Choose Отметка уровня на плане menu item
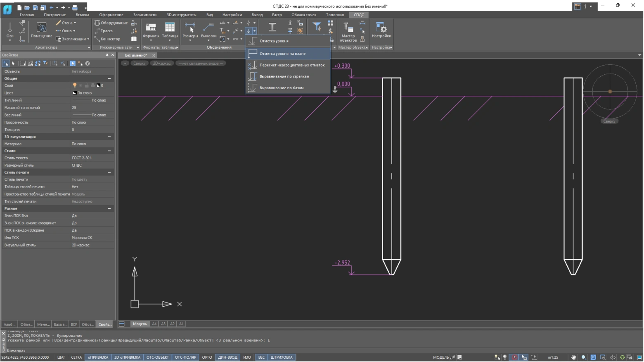The width and height of the screenshot is (644, 362). click(x=282, y=54)
